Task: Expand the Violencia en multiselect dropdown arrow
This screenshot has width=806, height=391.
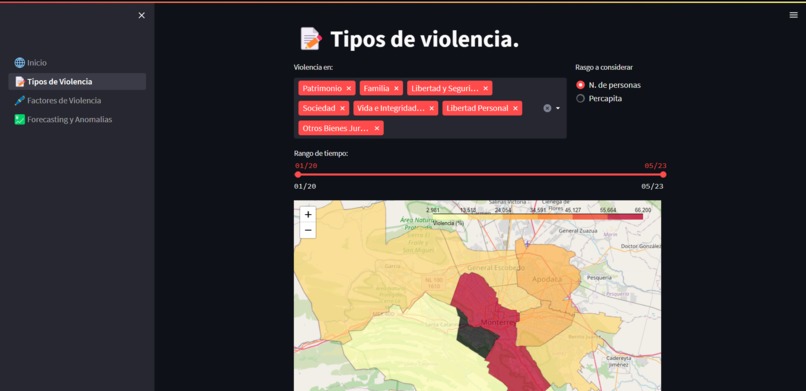Action: [558, 108]
